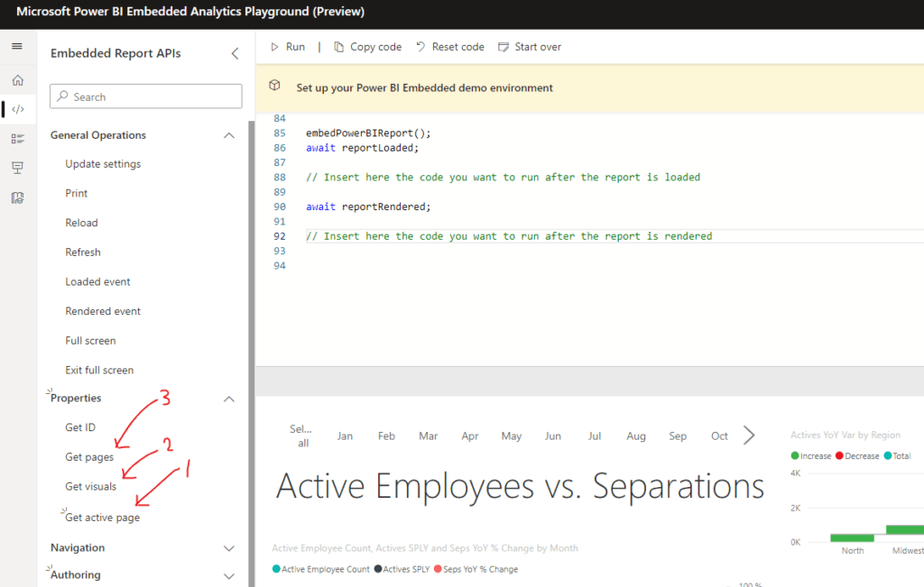Go to the Home icon in sidebar
Image resolution: width=924 pixels, height=587 pixels.
(x=17, y=80)
